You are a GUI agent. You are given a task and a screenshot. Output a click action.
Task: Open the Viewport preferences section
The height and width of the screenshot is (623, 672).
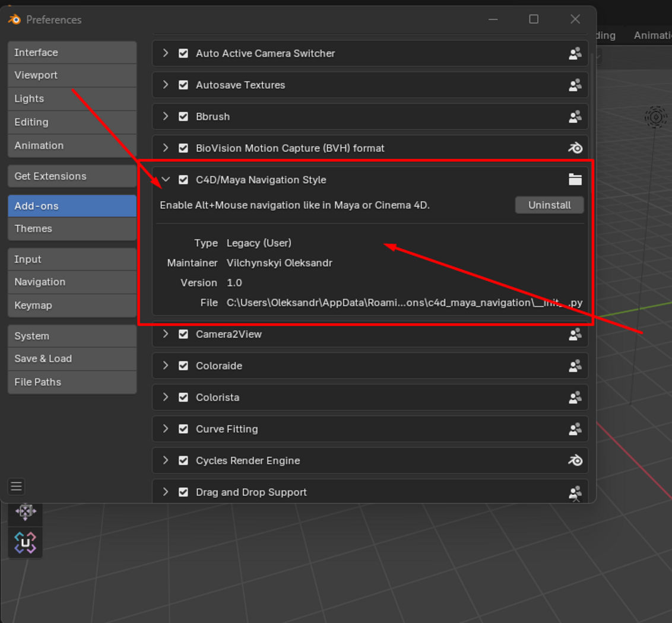[x=72, y=75]
